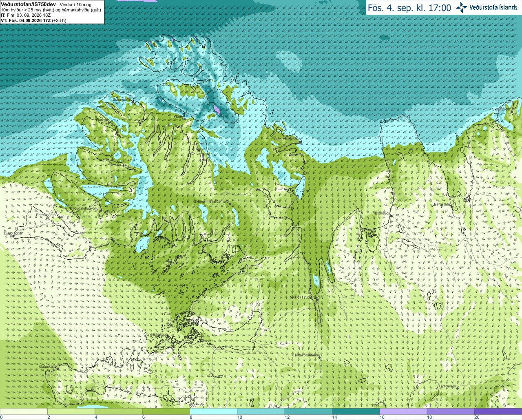Viewport: 522px width, 420px height.
Task: Open the Steingrímsfjarðarheiði station label
Action: pyautogui.click(x=210, y=201)
